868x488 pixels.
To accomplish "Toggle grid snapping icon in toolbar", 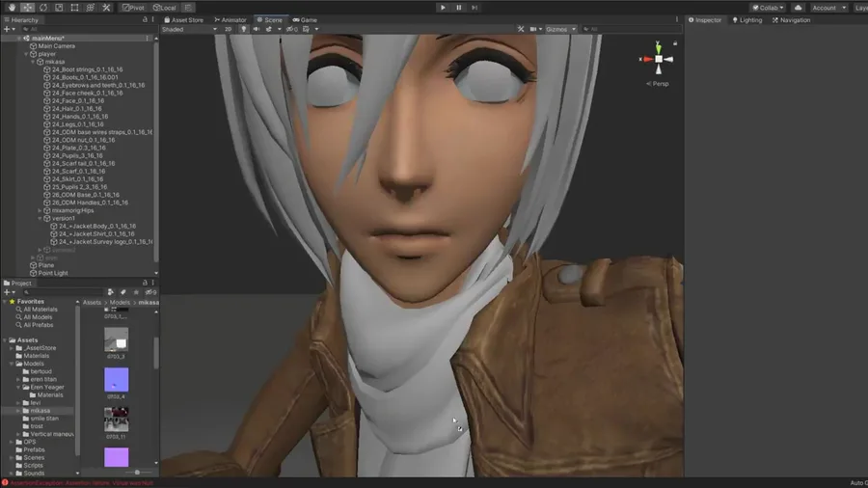I will (188, 8).
